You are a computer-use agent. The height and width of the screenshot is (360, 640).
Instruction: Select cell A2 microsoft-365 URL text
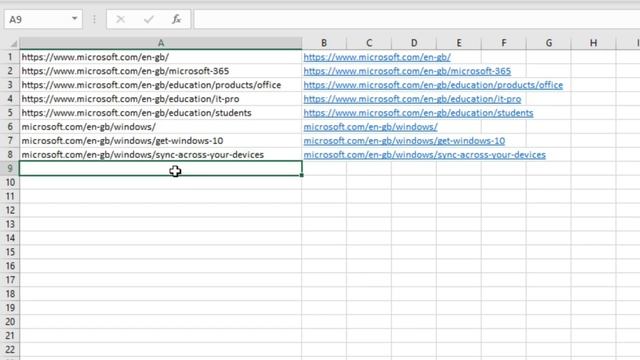click(x=125, y=71)
